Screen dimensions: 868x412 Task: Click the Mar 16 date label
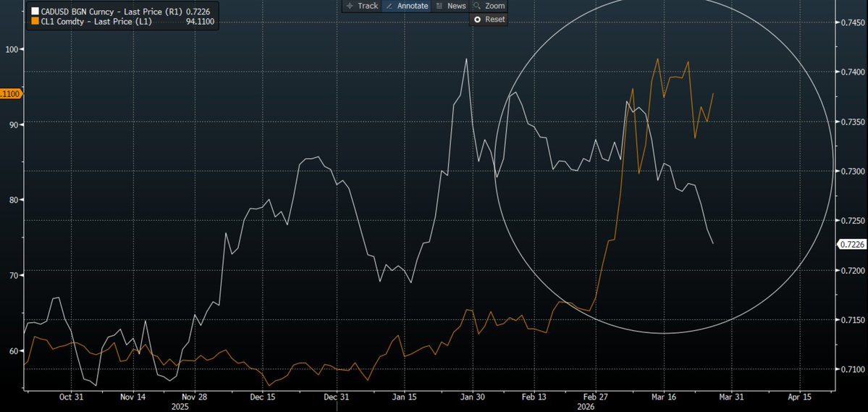point(663,397)
